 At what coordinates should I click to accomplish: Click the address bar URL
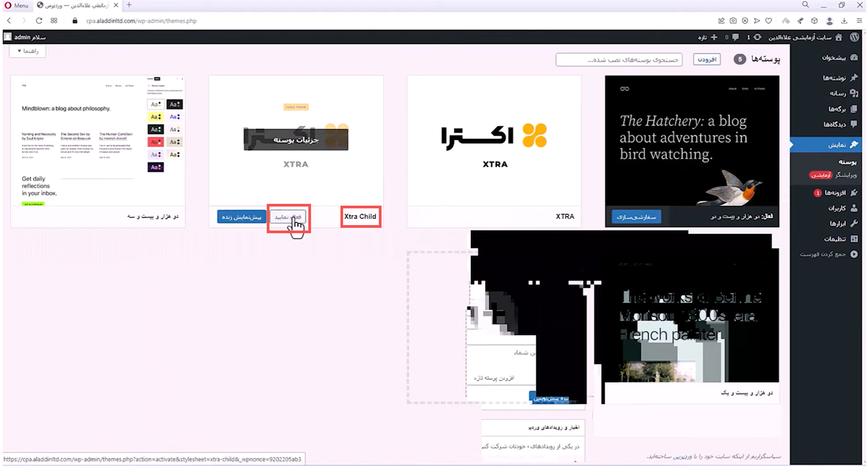(x=142, y=21)
